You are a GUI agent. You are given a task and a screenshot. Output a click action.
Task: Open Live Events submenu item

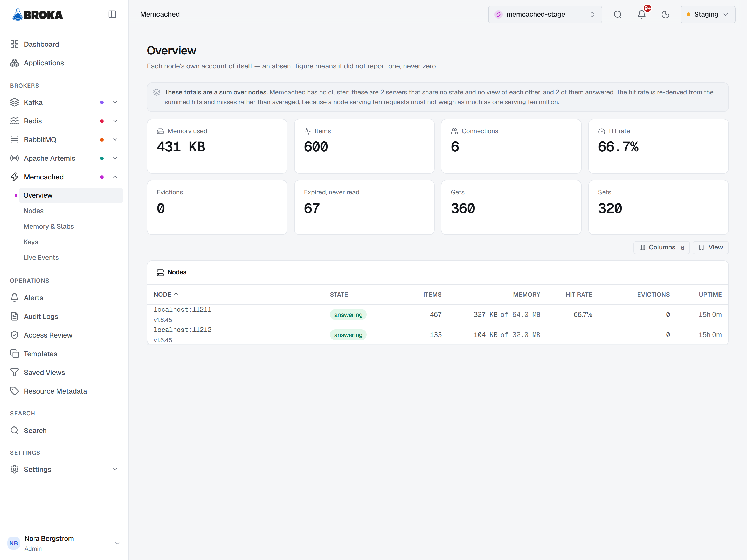[x=71, y=257]
